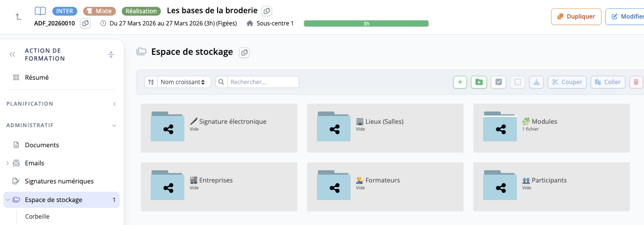Click the Réalisation status badge
The image size is (644, 225).
[x=141, y=11]
